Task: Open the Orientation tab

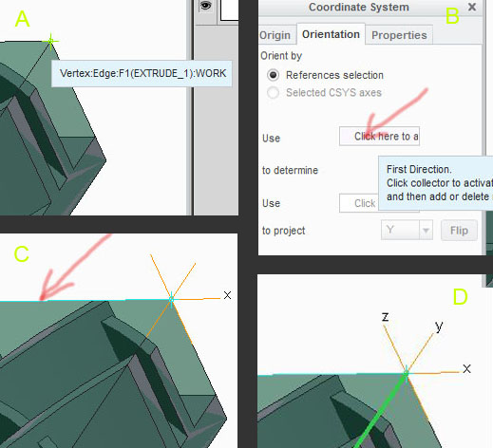Action: (x=331, y=34)
